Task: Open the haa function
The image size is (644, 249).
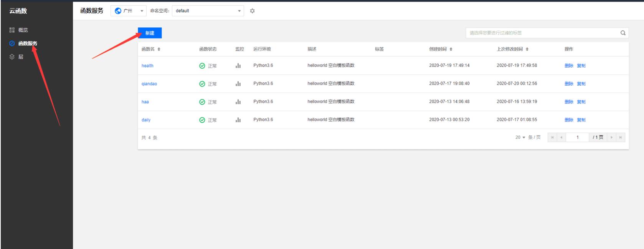Action: 145,102
